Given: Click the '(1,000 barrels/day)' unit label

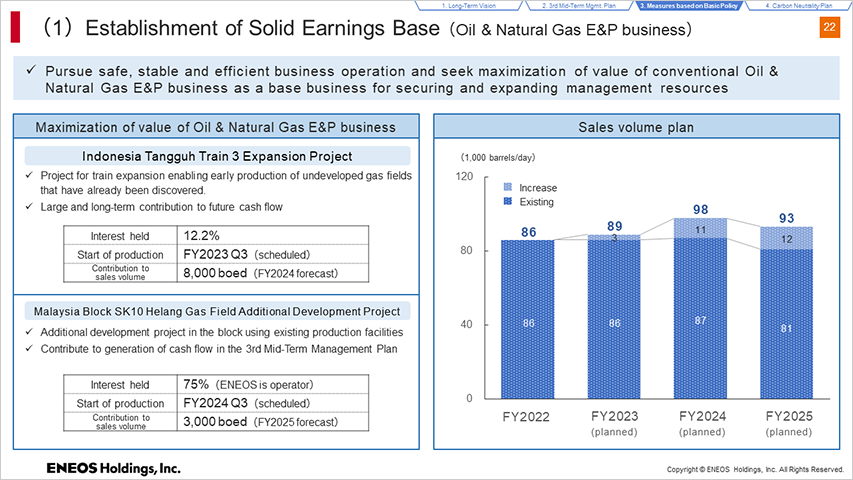Looking at the screenshot, I should [x=498, y=157].
